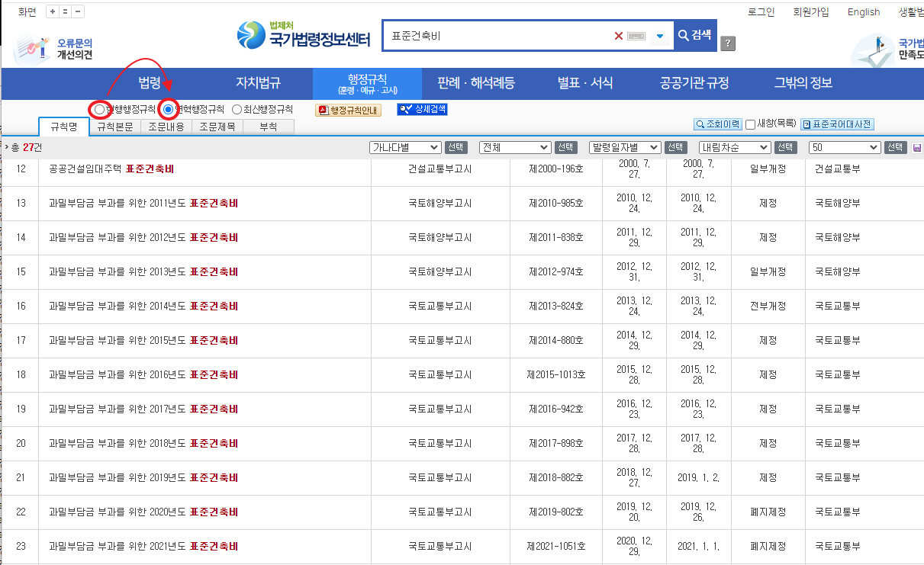Click the screen zoom-in plus icon

[x=52, y=11]
